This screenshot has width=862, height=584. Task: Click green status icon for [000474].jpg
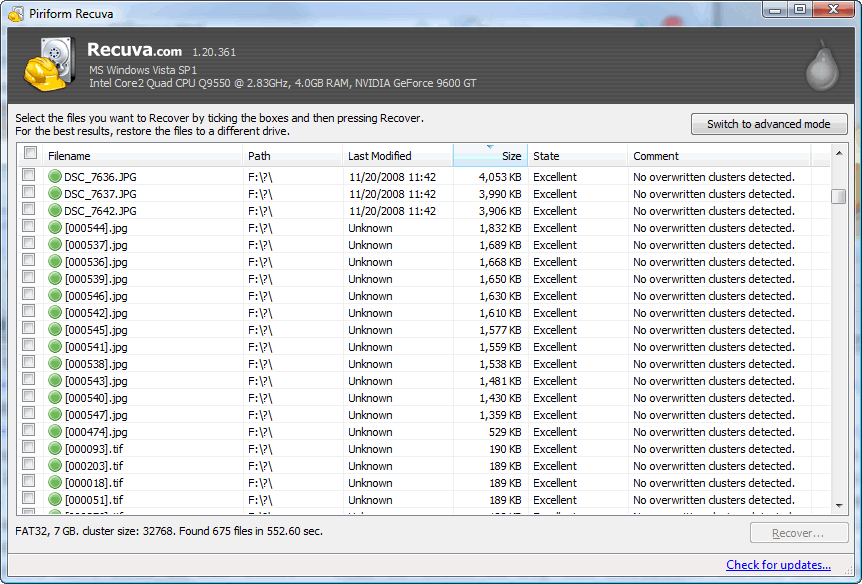[x=54, y=432]
